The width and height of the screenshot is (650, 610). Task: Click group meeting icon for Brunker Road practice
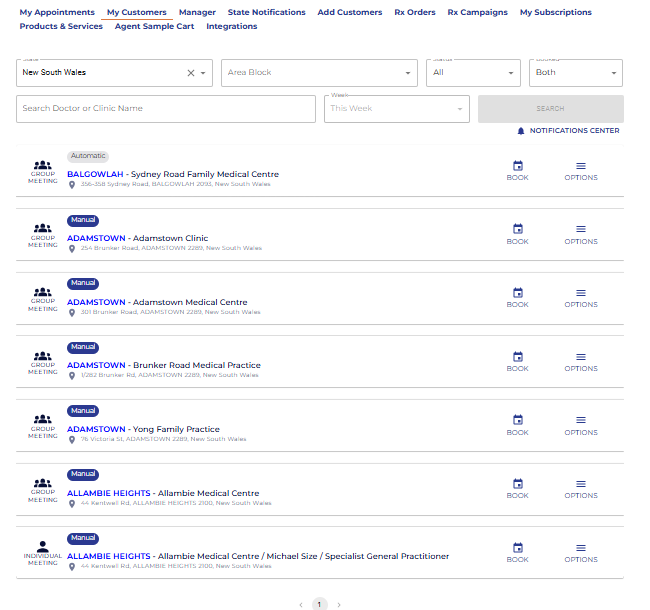click(x=42, y=356)
